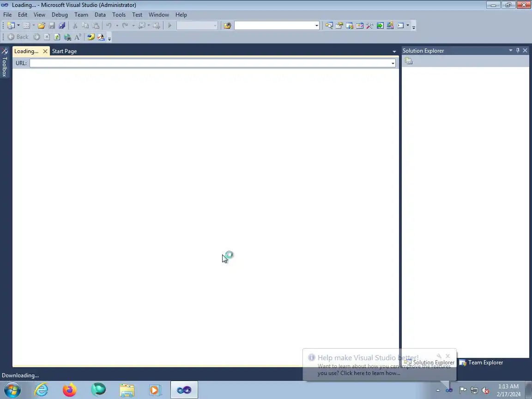Screen dimensions: 532x399
Task: Open the Debug menu
Action: point(60,15)
